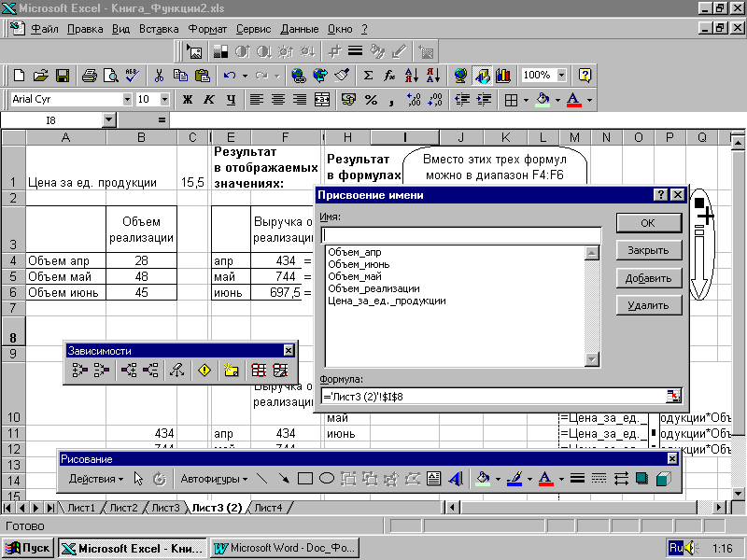Image resolution: width=747 pixels, height=560 pixels.
Task: Select the Line tool in Рисование toolbar
Action: (261, 479)
